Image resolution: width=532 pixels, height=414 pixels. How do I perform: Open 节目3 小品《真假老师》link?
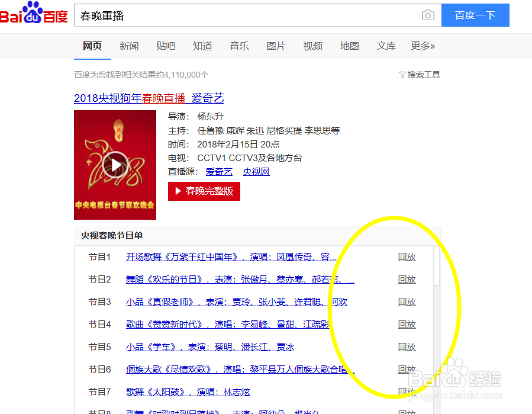(237, 302)
